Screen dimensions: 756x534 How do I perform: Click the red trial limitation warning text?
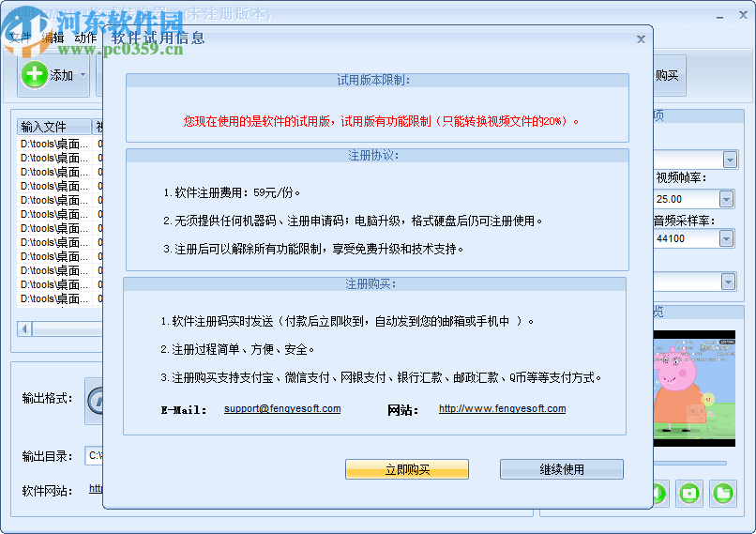click(x=381, y=122)
